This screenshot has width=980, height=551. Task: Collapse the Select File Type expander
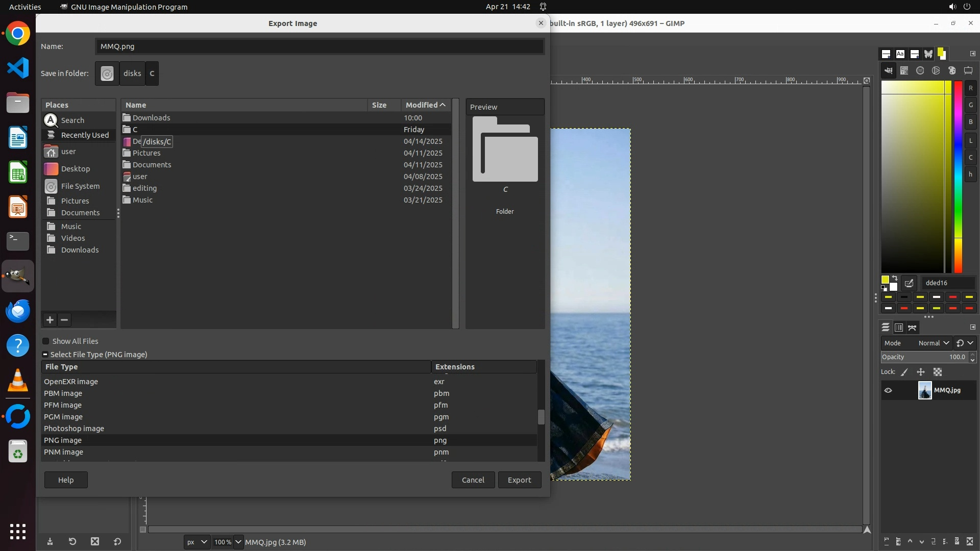(45, 355)
